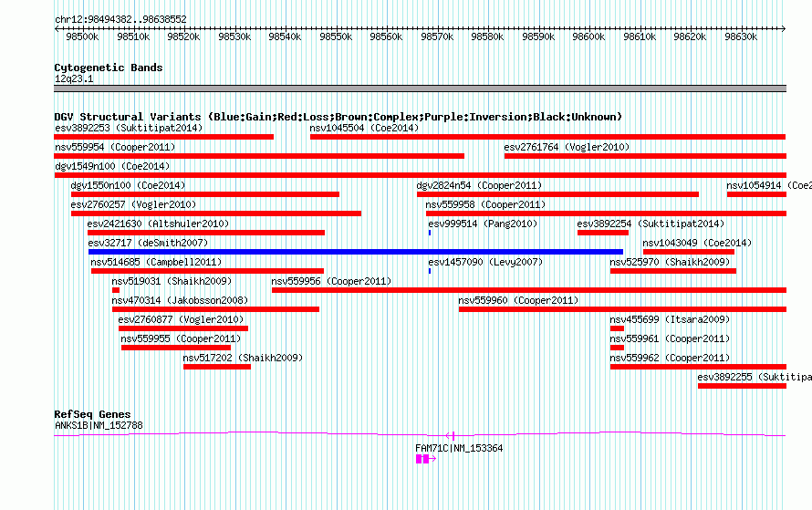
Task: Click the small blue esv999514 gain marker
Action: 430,233
